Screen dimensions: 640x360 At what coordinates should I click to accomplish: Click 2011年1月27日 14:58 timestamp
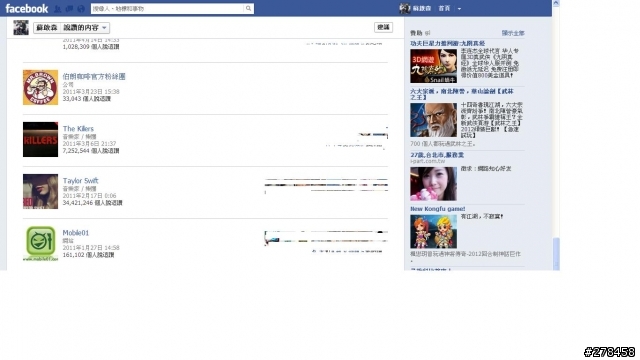pos(91,248)
